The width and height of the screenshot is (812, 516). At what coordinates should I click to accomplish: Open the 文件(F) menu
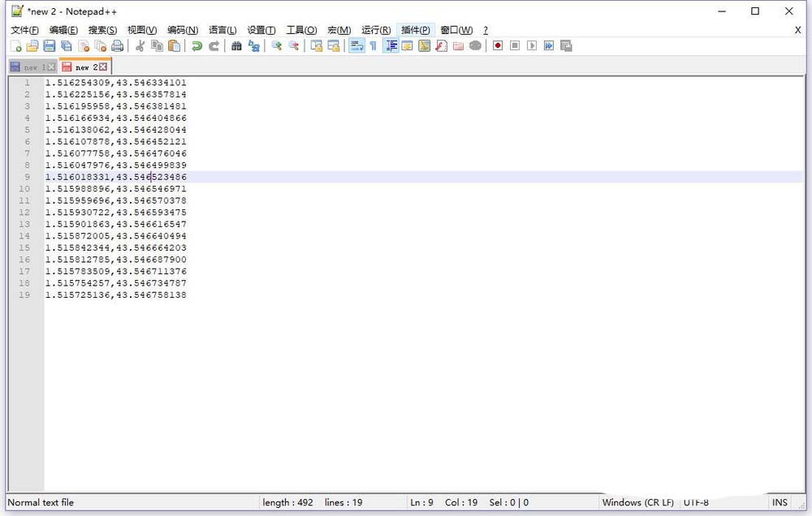click(24, 30)
